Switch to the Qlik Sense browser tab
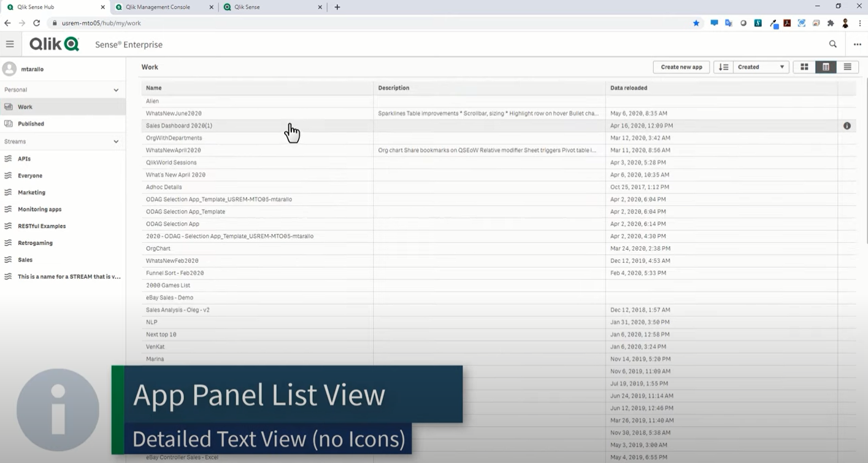Image resolution: width=868 pixels, height=463 pixels. (273, 7)
